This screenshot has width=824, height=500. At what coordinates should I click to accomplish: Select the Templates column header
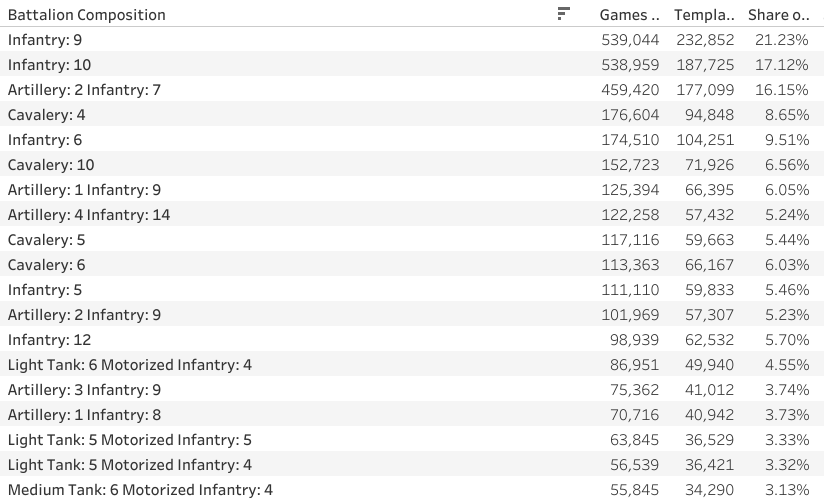pyautogui.click(x=704, y=15)
